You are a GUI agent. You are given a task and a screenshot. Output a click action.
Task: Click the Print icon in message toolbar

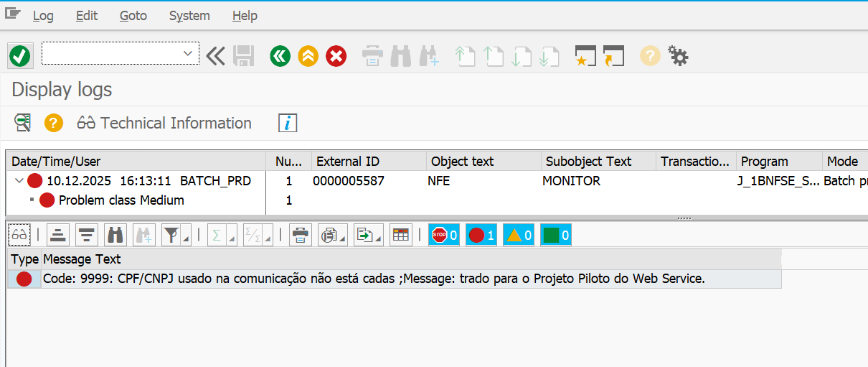[300, 234]
